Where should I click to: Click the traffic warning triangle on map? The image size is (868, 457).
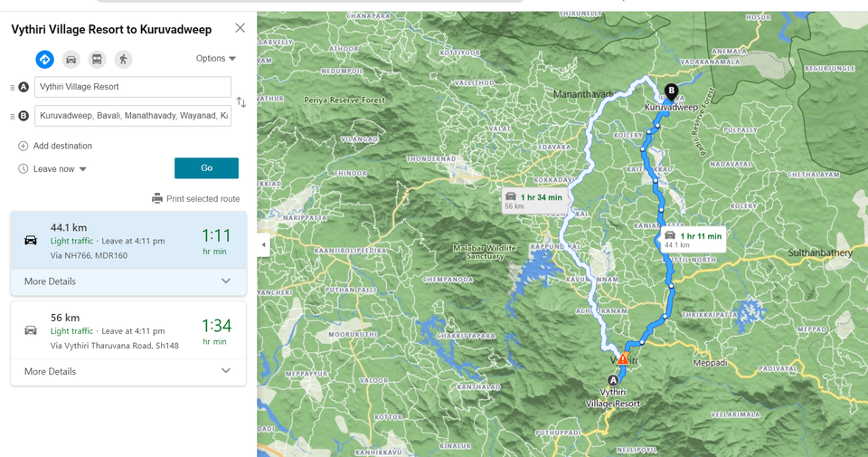tap(623, 359)
